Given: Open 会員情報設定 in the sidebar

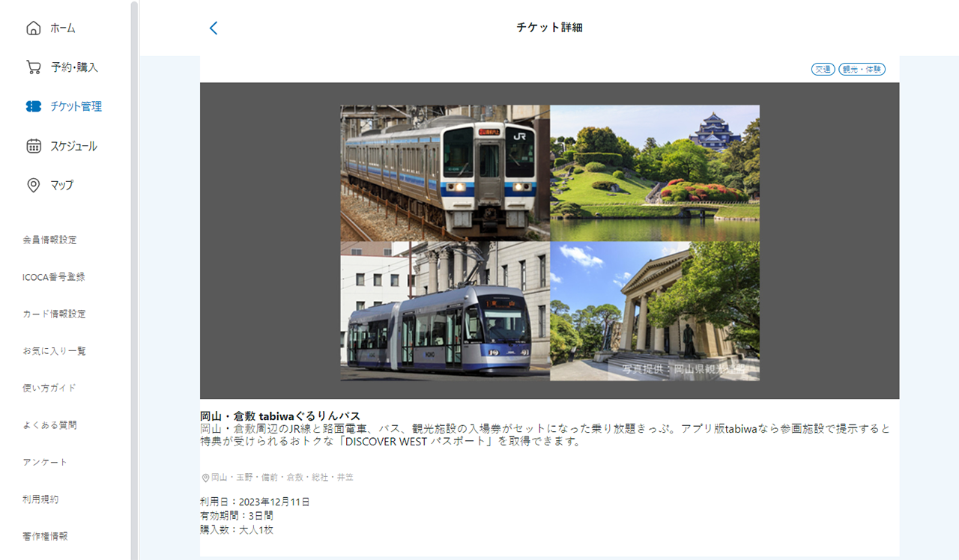Looking at the screenshot, I should (49, 240).
